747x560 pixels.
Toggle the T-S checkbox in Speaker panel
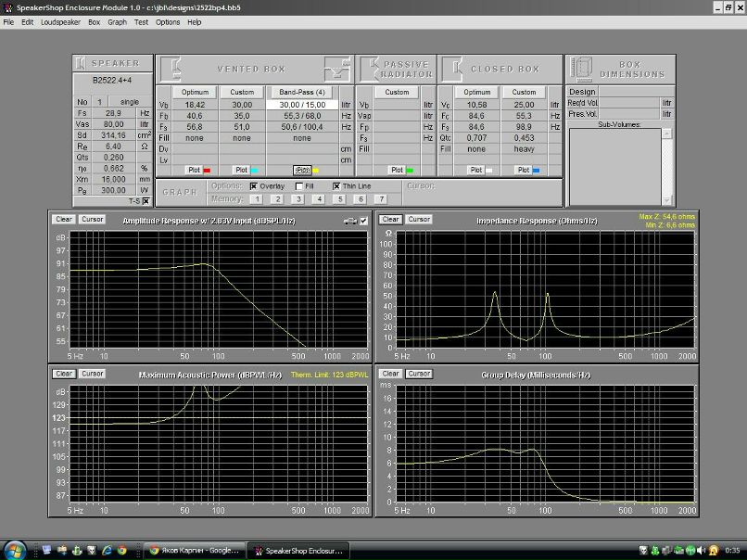tap(146, 201)
